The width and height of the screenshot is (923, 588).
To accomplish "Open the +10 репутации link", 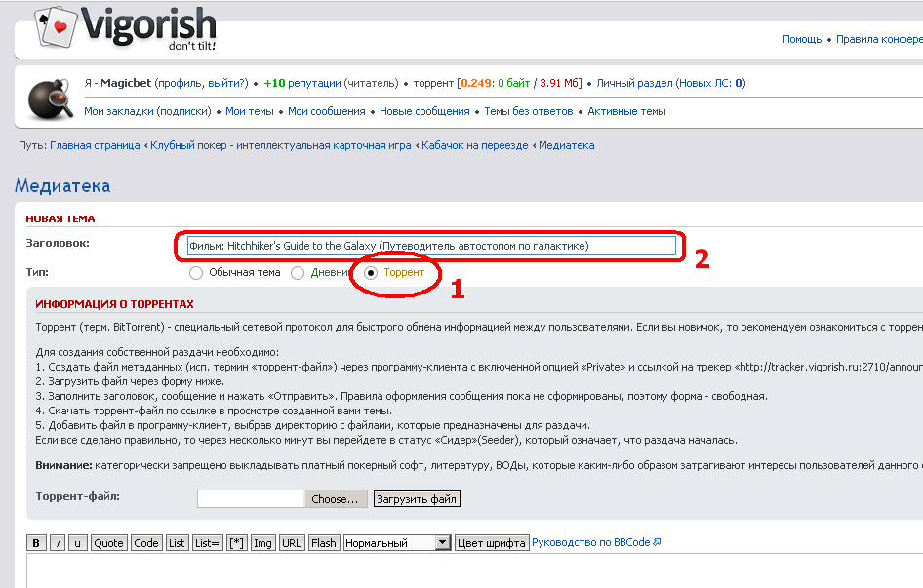I will (x=302, y=83).
